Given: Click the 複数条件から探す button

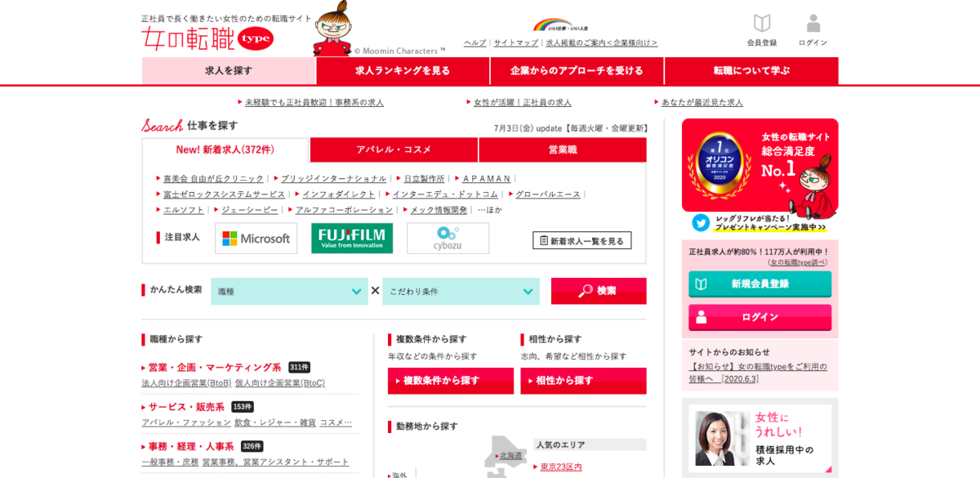Looking at the screenshot, I should pyautogui.click(x=450, y=381).
